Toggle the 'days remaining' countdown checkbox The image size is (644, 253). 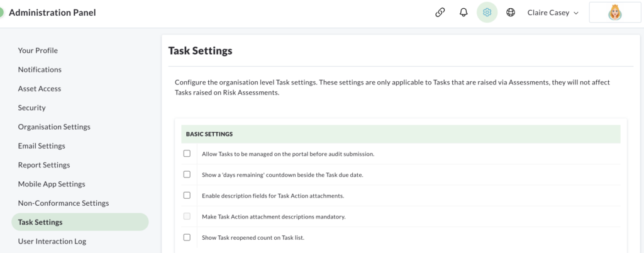coord(187,174)
